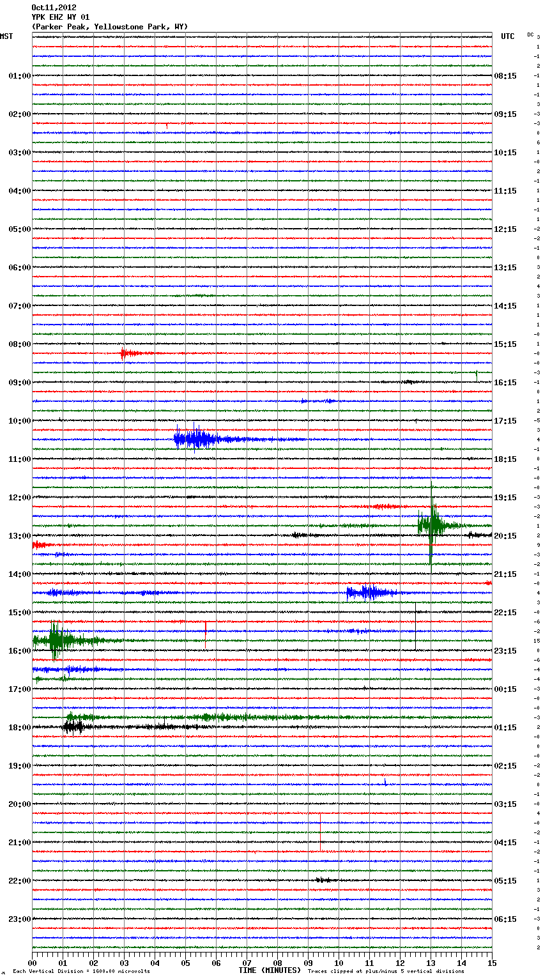Click the 00:15 UTC row label
543x980 pixels.
coord(505,689)
